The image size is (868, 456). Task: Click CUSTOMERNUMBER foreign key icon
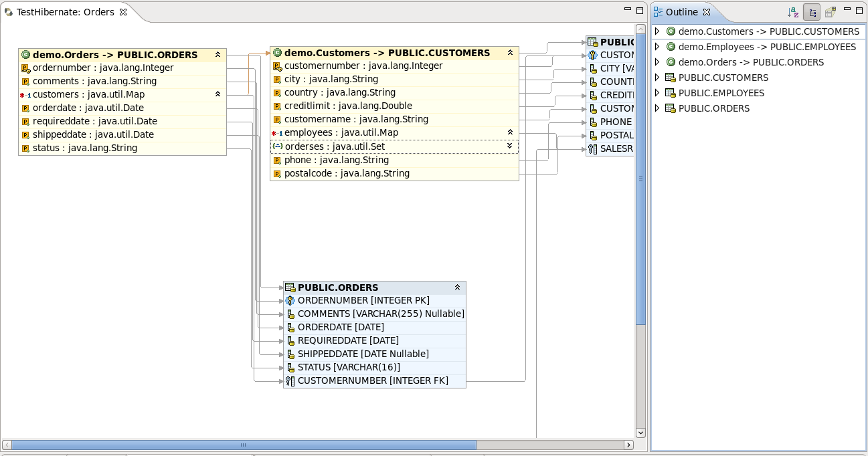[290, 381]
